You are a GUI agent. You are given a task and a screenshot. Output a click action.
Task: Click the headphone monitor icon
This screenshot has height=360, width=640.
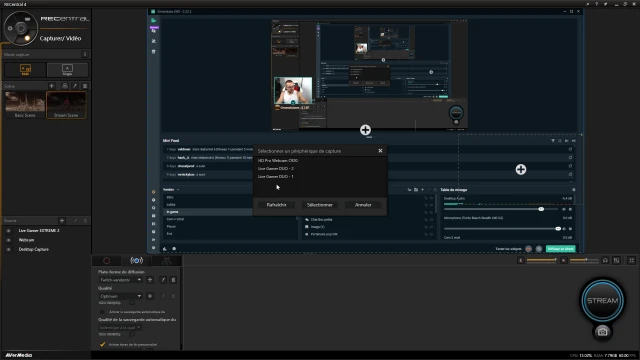click(605, 260)
